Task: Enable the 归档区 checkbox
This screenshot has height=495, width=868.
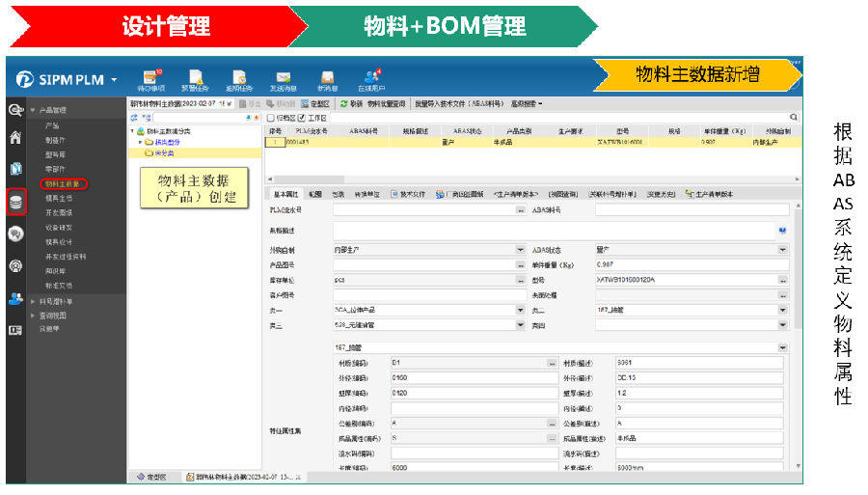Action: [x=271, y=117]
